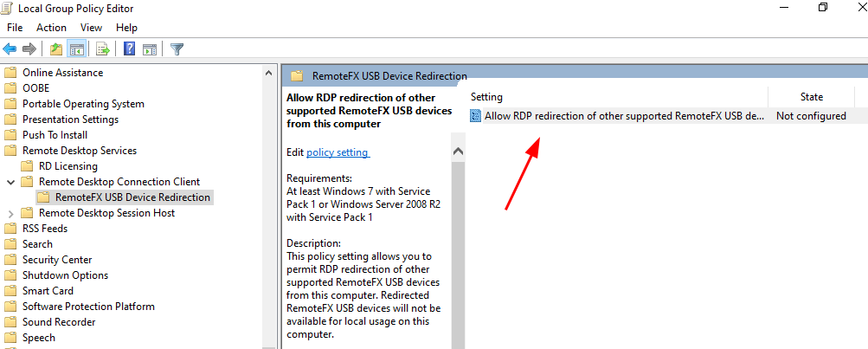
Task: Go up one level with folder icon
Action: (56, 48)
